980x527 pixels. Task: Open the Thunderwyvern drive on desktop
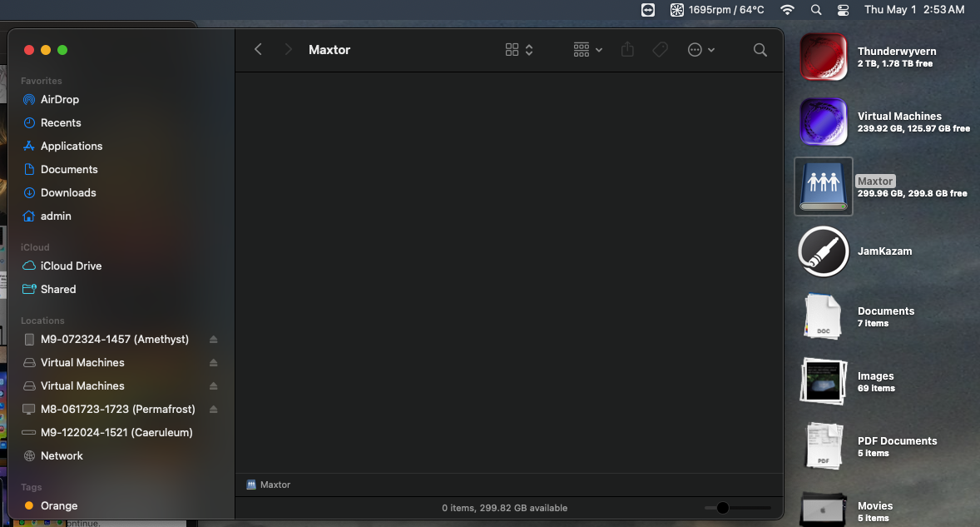(x=824, y=57)
